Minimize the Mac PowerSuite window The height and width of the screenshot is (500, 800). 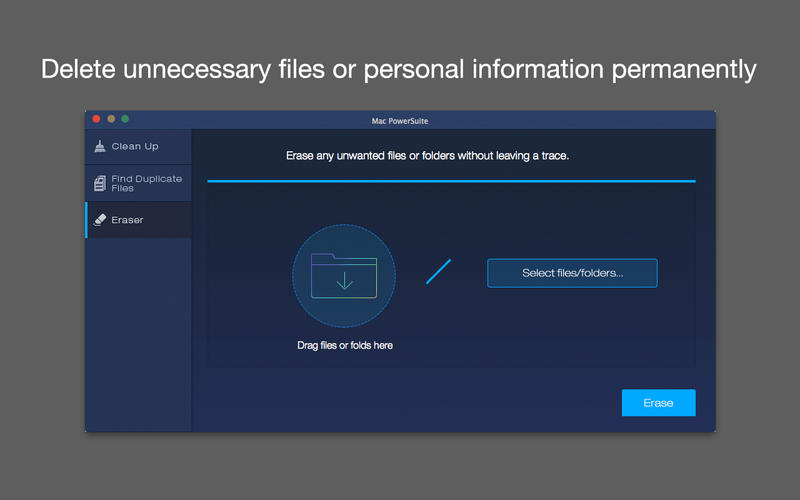click(111, 119)
